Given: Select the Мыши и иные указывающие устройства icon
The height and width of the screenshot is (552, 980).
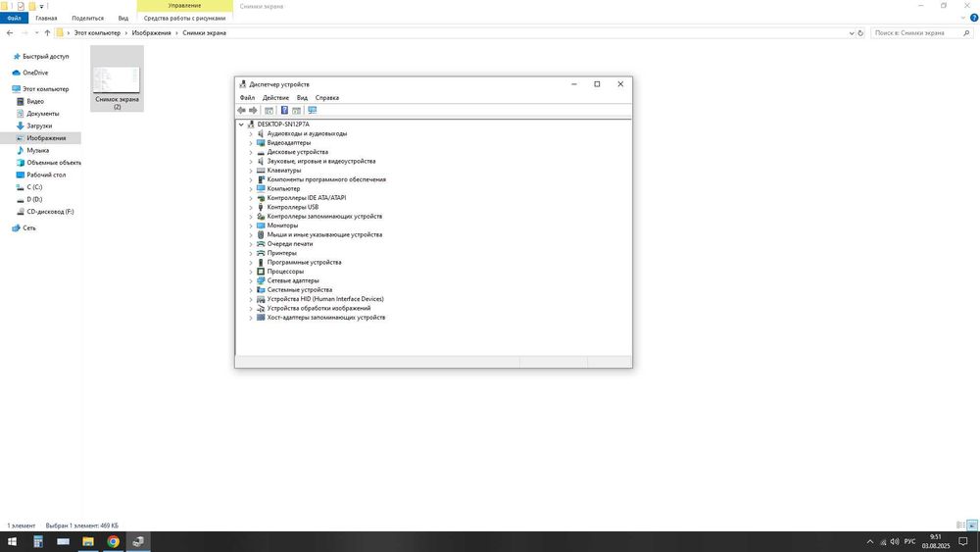Looking at the screenshot, I should click(x=261, y=235).
